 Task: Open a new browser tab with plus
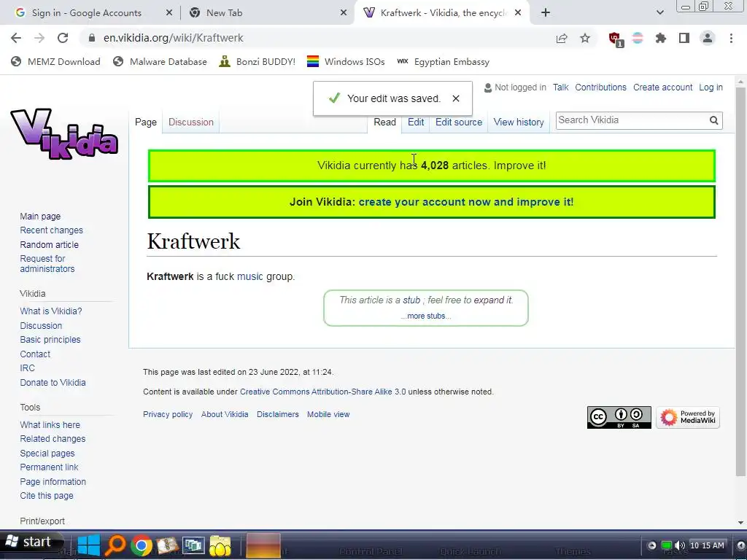(x=546, y=13)
